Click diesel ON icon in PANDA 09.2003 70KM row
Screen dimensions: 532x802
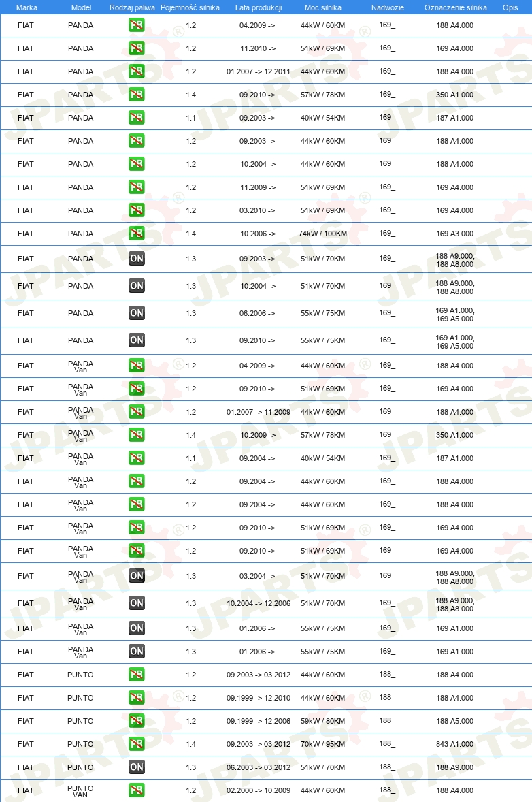137,258
